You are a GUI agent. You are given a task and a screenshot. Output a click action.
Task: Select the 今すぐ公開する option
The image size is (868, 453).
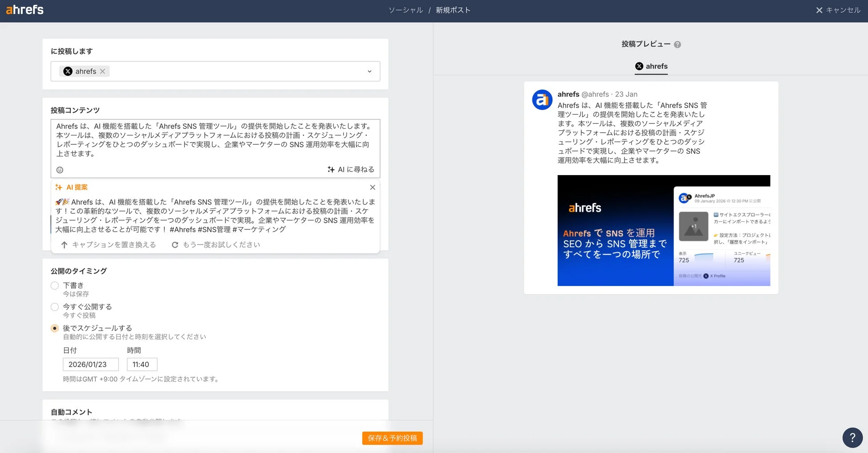(55, 307)
